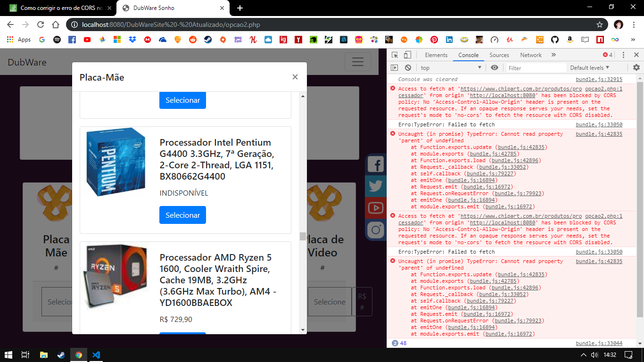Image resolution: width=644 pixels, height=362 pixels.
Task: Open the YouTube bookmark
Action: tap(87, 40)
